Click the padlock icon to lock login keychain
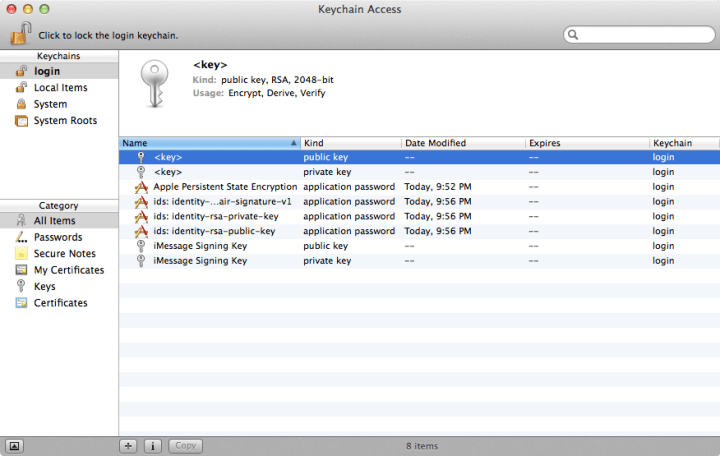 tap(21, 34)
